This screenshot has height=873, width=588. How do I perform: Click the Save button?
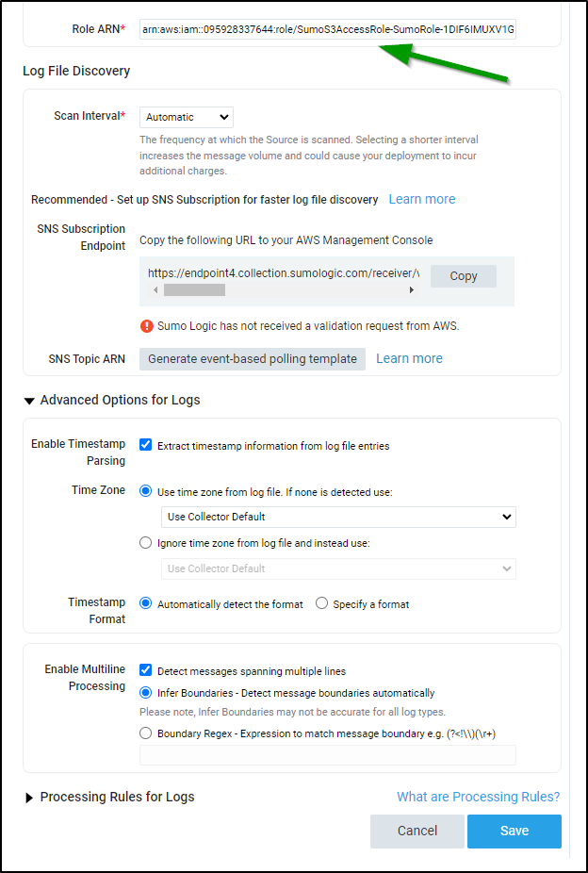point(514,831)
